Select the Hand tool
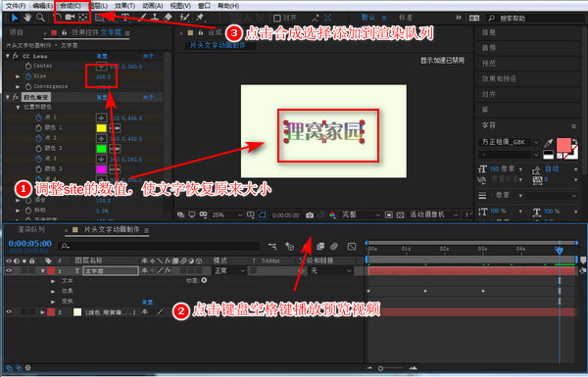 click(x=27, y=18)
